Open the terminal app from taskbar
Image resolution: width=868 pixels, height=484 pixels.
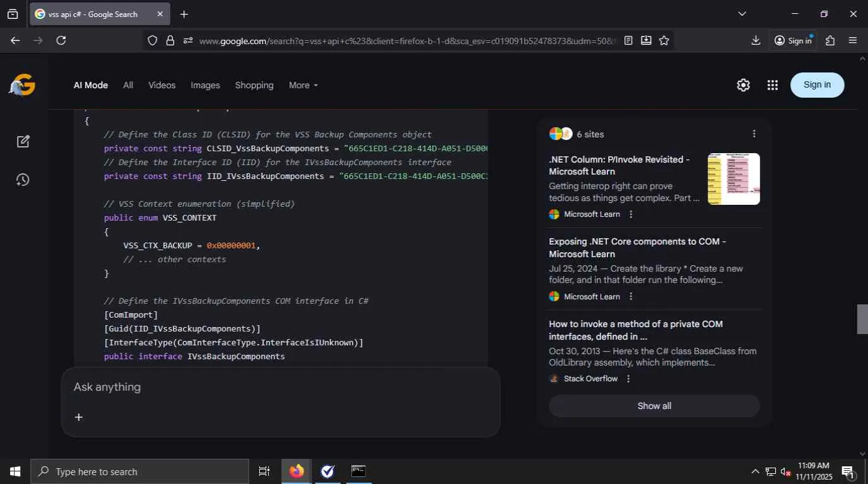coord(358,471)
